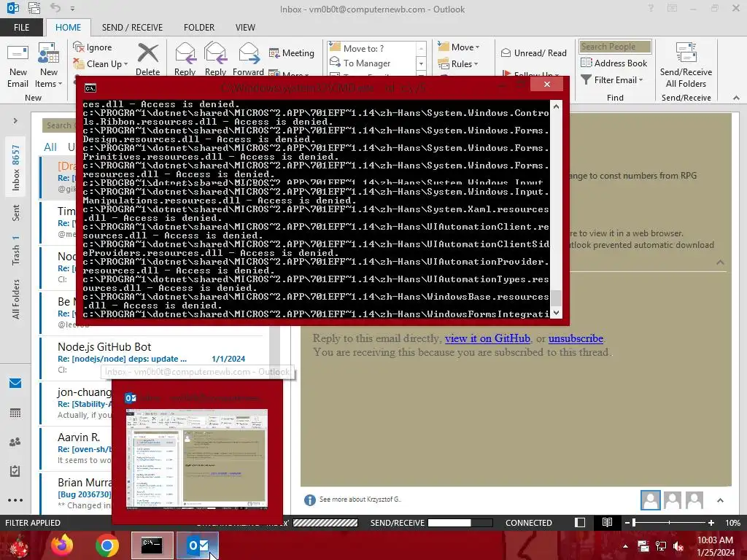Screen dimensions: 747x560
Task: Switch to People view icon
Action: (15, 442)
